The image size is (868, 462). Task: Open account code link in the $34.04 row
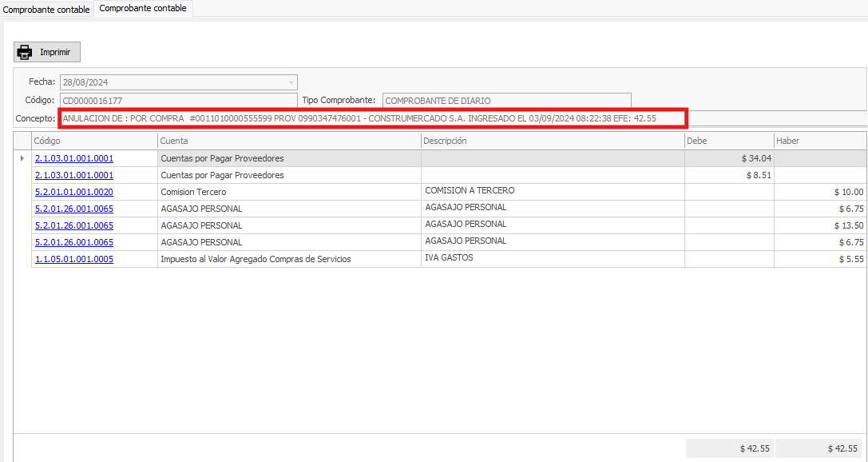click(x=74, y=159)
